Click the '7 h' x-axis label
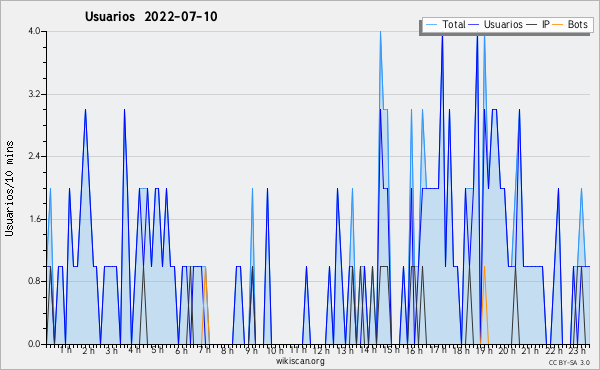600x370 pixels. 204,350
